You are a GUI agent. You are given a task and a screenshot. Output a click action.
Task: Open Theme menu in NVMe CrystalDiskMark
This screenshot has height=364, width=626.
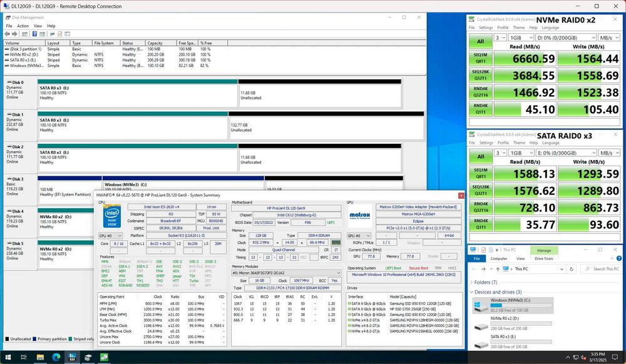[x=518, y=28]
